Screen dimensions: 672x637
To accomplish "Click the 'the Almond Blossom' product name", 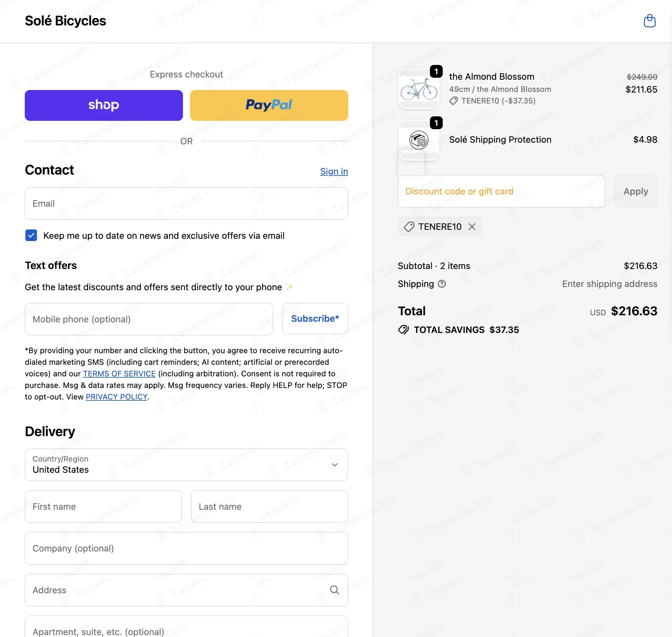I will tap(492, 77).
